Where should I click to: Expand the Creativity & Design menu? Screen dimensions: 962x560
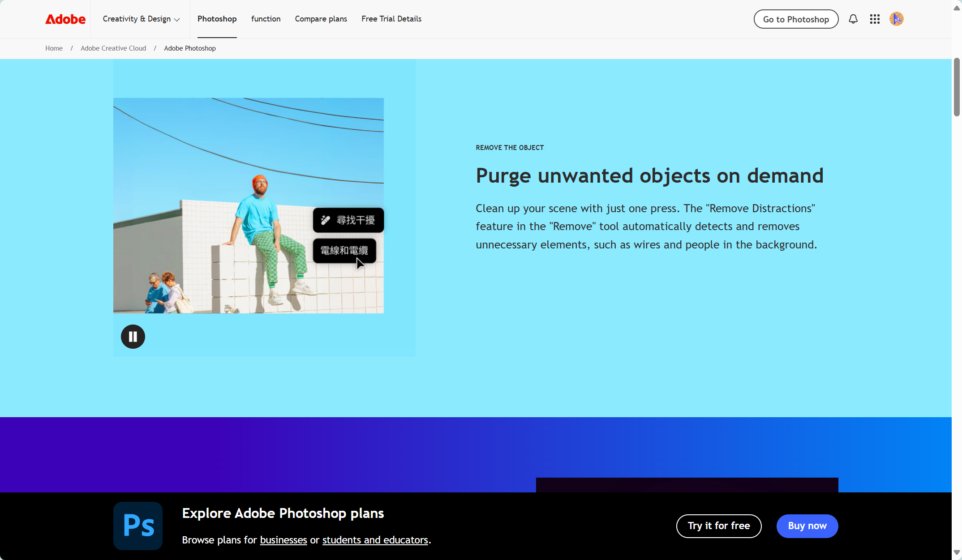coord(141,19)
